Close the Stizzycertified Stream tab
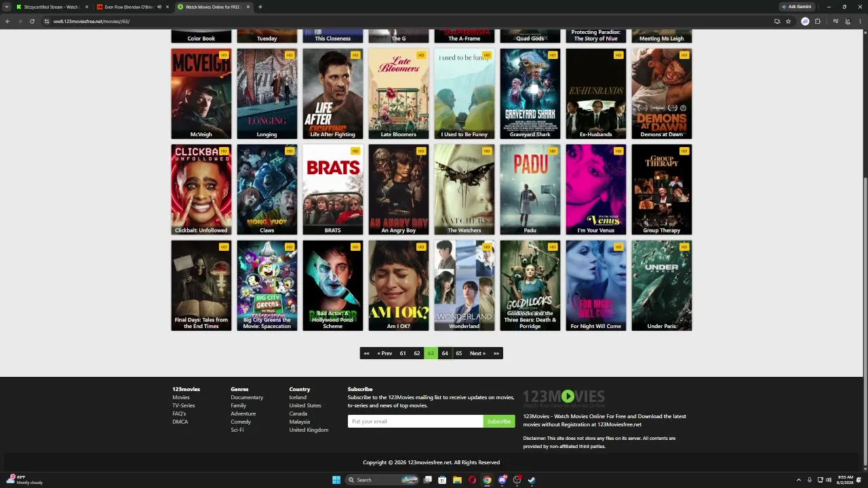 87,7
